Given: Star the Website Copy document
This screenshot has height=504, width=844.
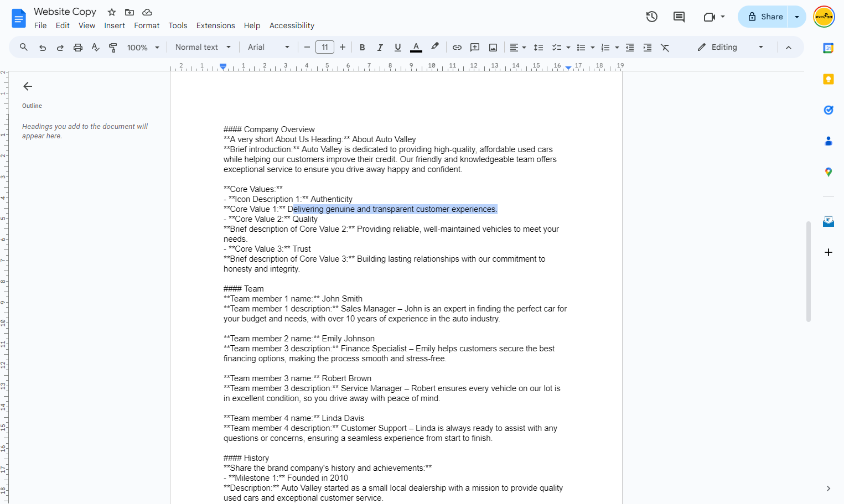Looking at the screenshot, I should coord(112,12).
